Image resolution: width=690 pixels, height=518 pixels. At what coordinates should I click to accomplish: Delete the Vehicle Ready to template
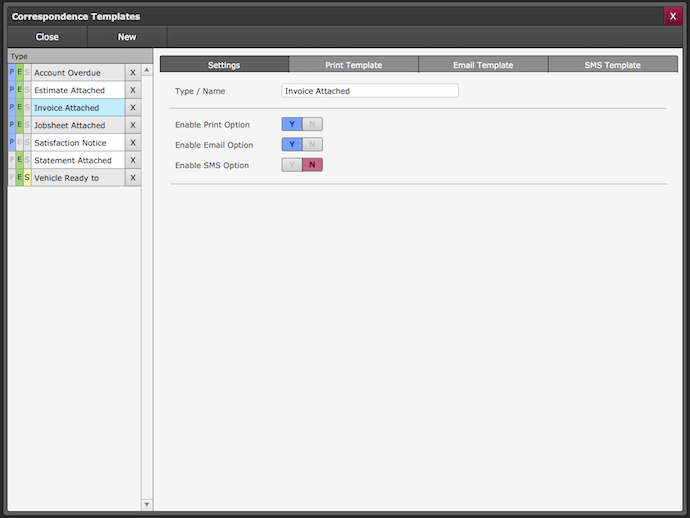click(x=132, y=178)
